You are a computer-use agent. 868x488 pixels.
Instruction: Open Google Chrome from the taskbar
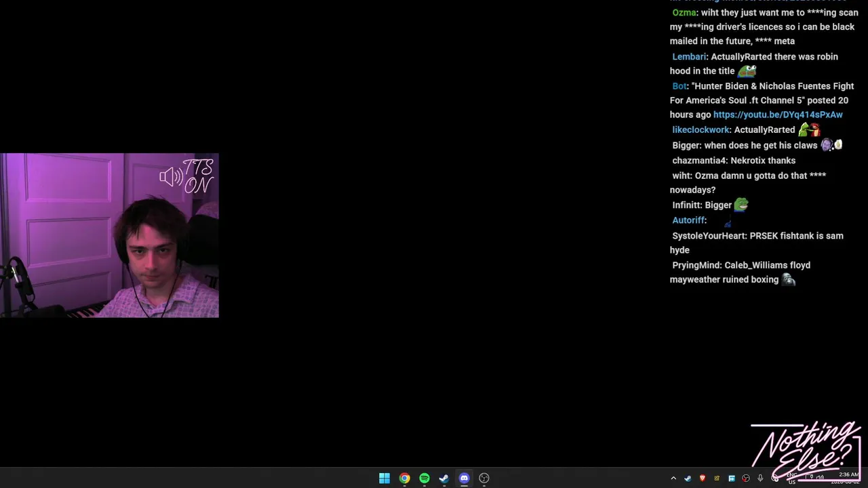404,478
